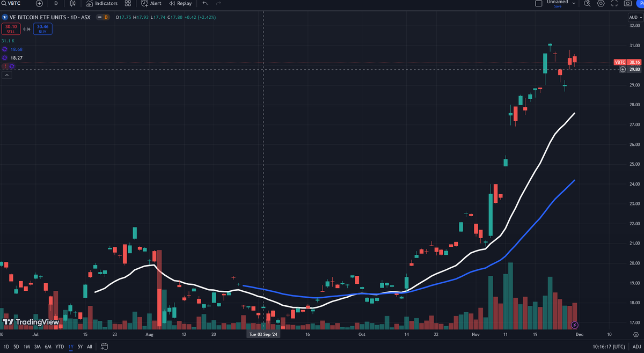Click the 30.46 BUY button
The width and height of the screenshot is (644, 353).
pos(43,28)
